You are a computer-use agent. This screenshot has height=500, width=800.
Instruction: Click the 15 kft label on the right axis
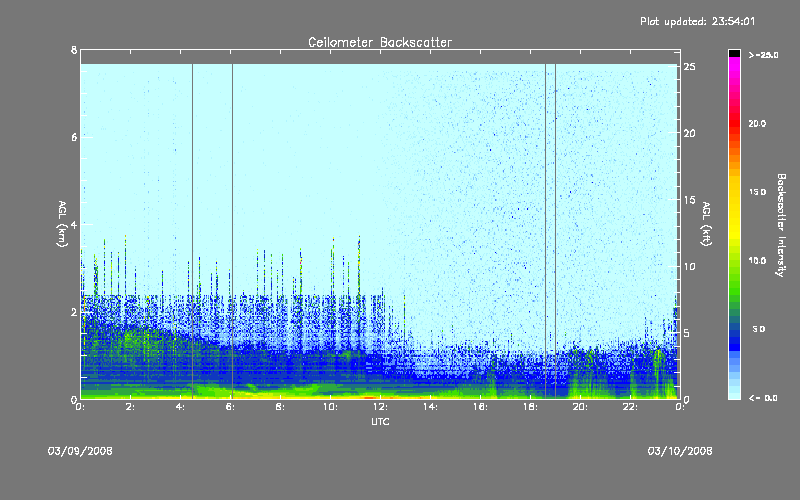tap(690, 200)
